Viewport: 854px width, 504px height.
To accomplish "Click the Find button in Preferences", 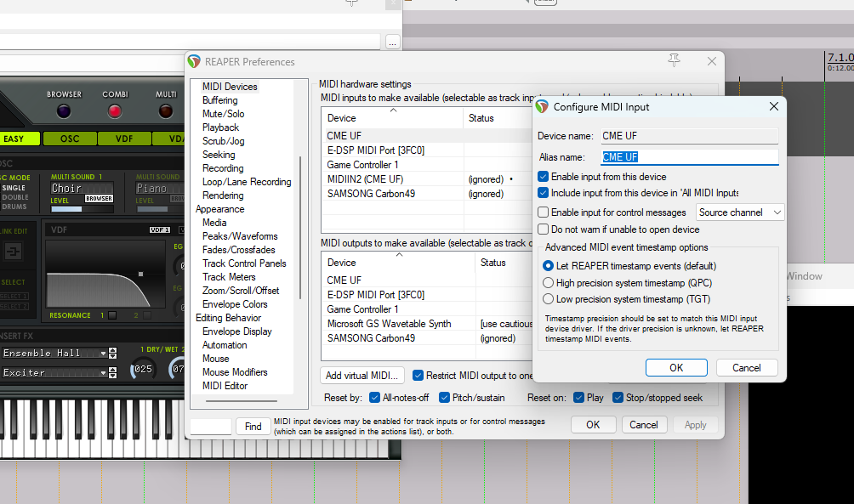I will [253, 427].
